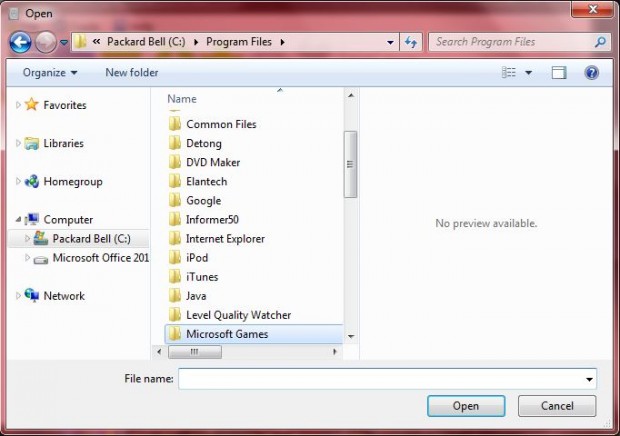Expand the Homegroup tree node
620x436 pixels.
tap(18, 181)
